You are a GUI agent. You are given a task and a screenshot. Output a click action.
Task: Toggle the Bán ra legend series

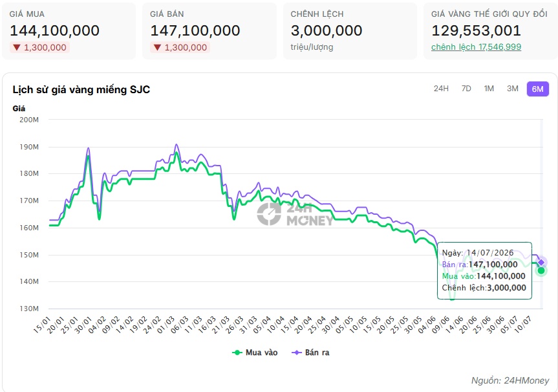(310, 353)
